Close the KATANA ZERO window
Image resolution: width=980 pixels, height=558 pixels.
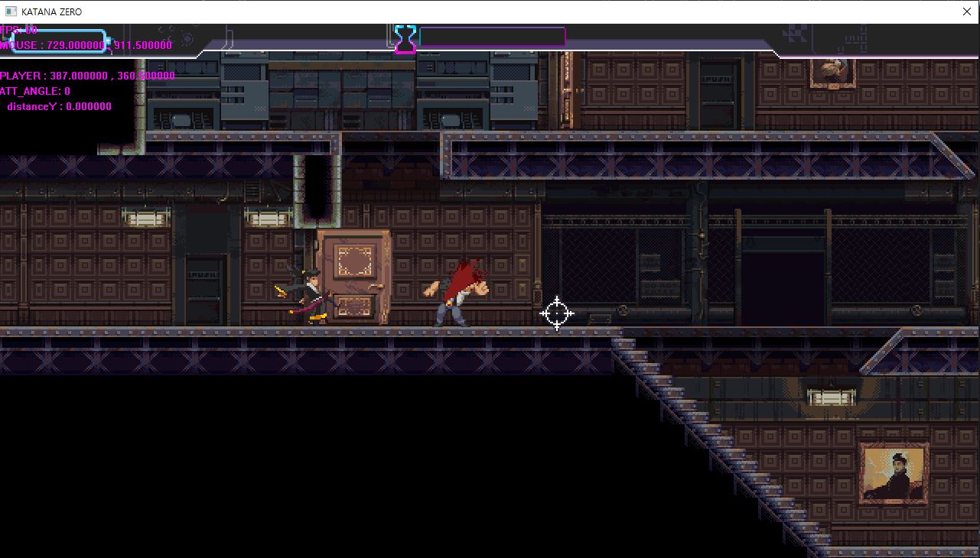[966, 11]
